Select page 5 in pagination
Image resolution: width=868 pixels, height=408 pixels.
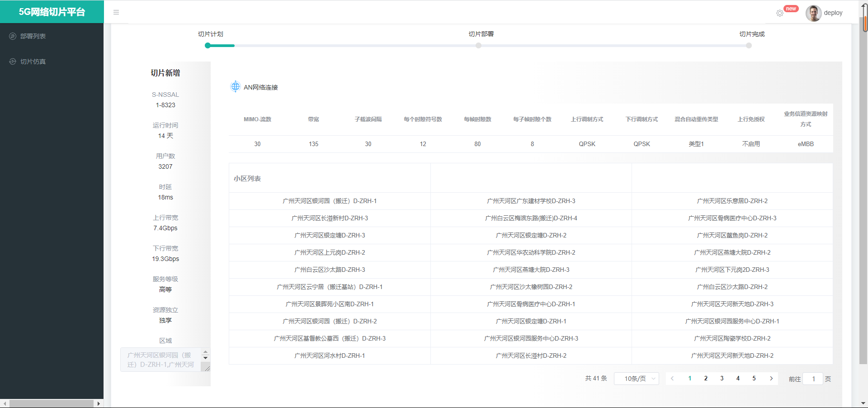pyautogui.click(x=754, y=379)
